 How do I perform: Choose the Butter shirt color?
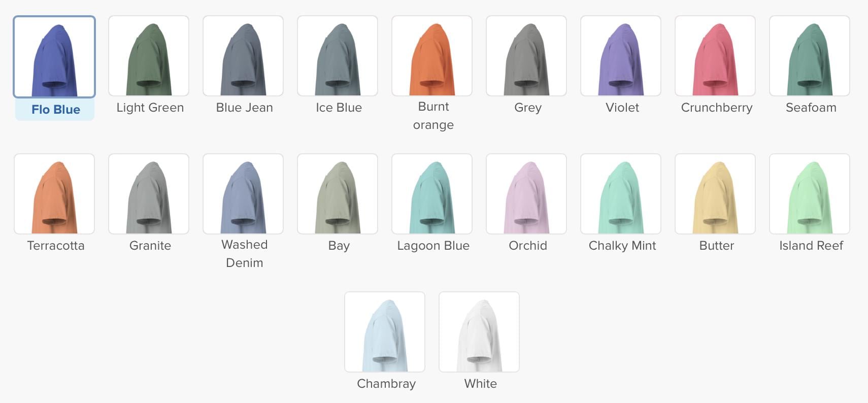(715, 194)
